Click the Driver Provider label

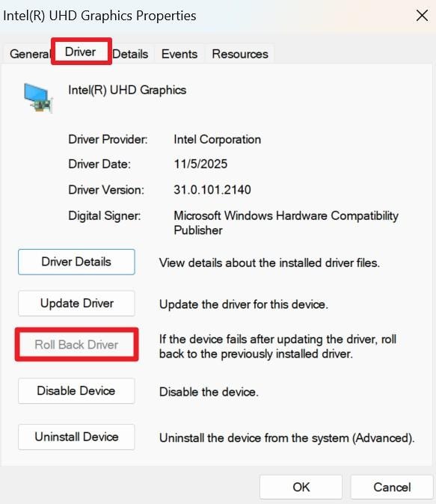click(108, 140)
